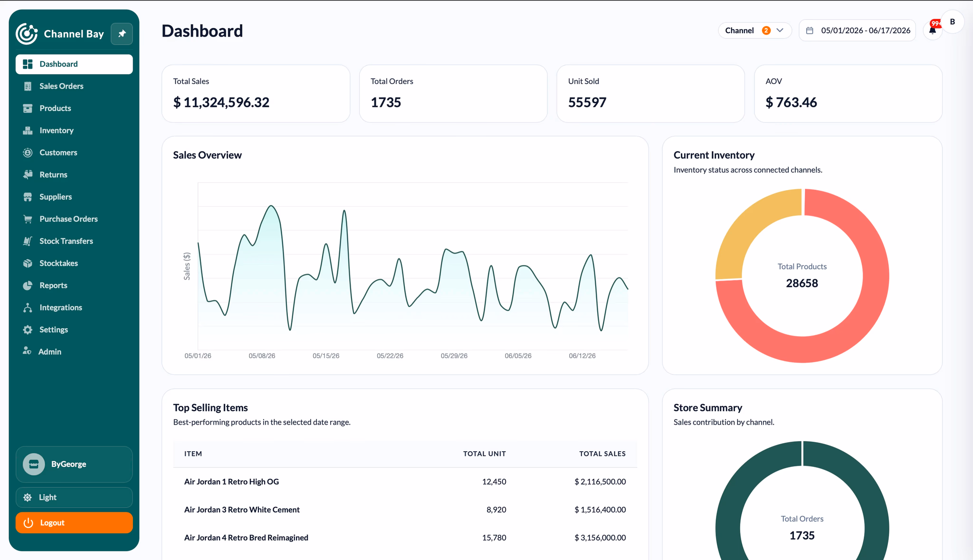Select Customers menu item
Screen dimensions: 973x560
74,152
